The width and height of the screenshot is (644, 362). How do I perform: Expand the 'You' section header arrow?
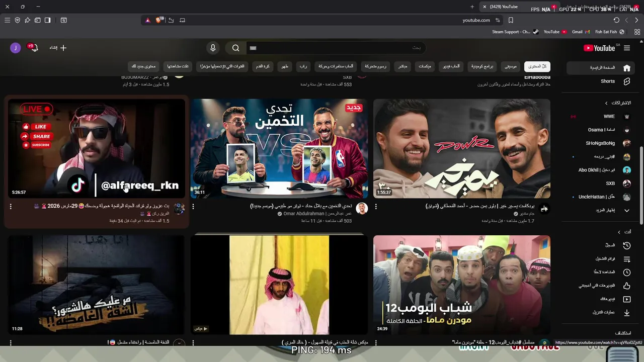tap(619, 232)
